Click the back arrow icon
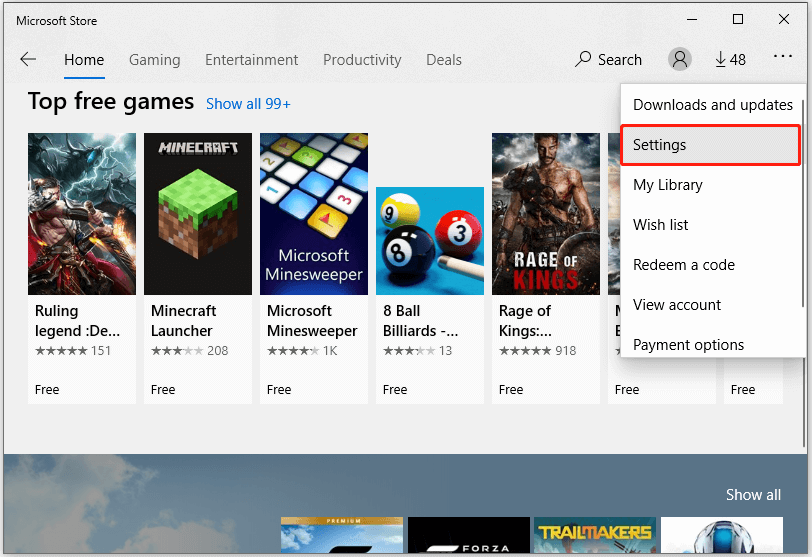Viewport: 812px width, 557px height. click(x=28, y=60)
